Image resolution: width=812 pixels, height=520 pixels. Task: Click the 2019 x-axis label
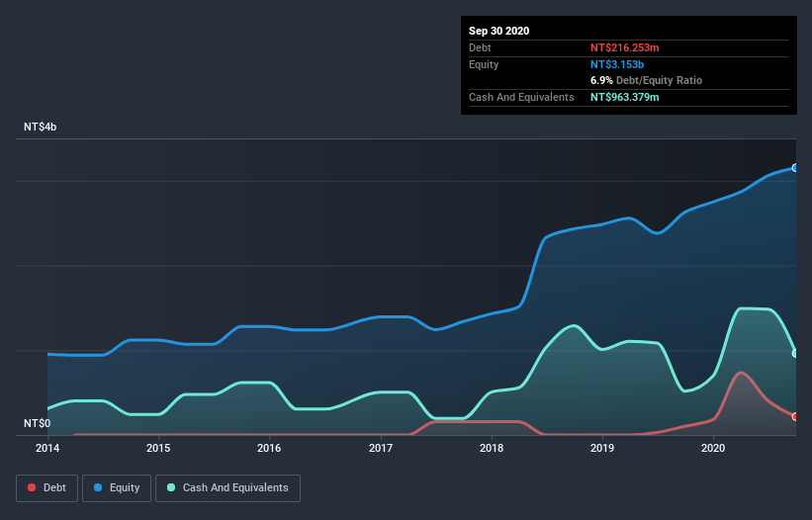click(x=602, y=448)
